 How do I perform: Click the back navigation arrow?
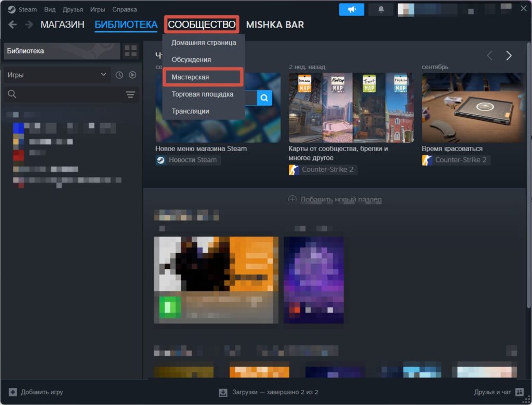(x=12, y=25)
